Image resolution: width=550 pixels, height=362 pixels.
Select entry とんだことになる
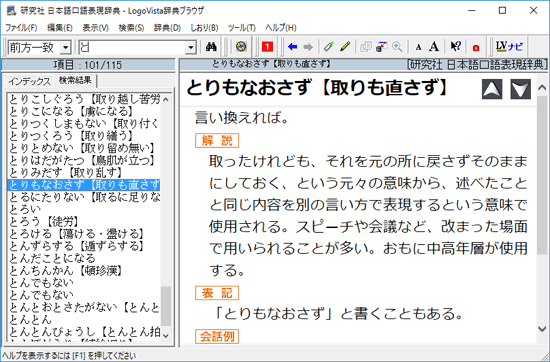click(84, 259)
